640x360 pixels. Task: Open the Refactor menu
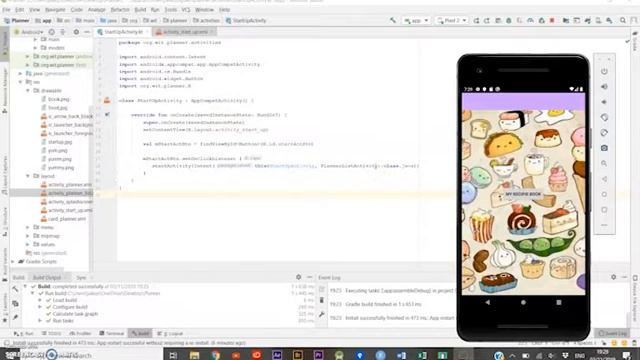coord(120,9)
